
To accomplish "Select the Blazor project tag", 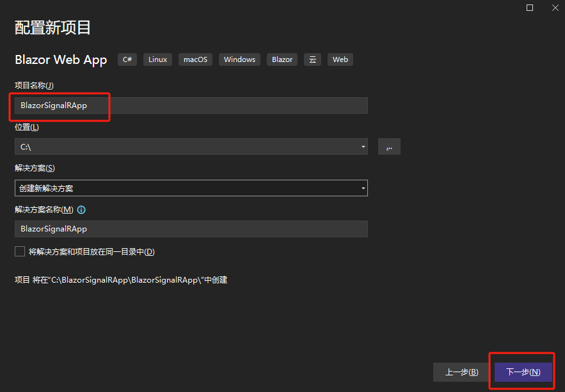I will (282, 59).
